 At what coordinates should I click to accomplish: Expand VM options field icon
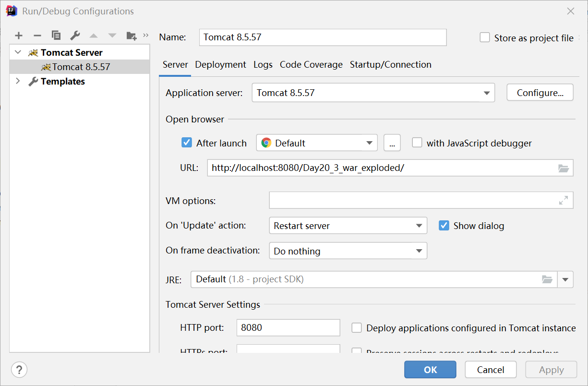(x=564, y=201)
